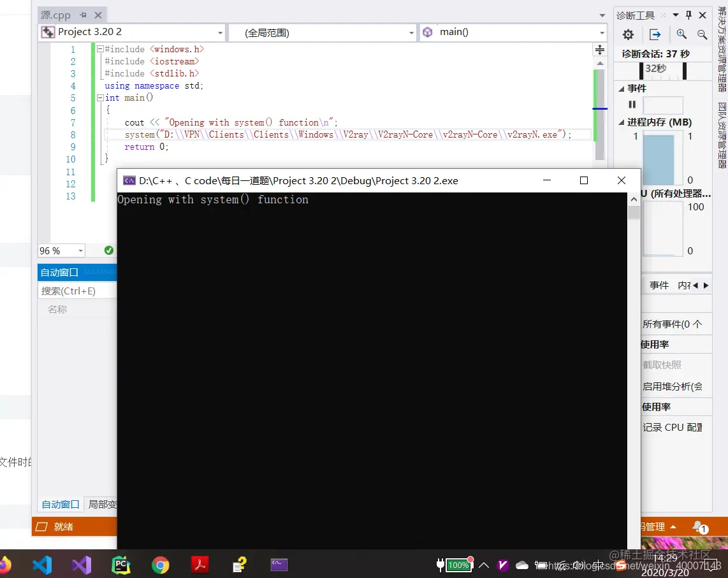The width and height of the screenshot is (728, 578).
Task: Click 截取快照 snapshot button
Action: pyautogui.click(x=662, y=365)
